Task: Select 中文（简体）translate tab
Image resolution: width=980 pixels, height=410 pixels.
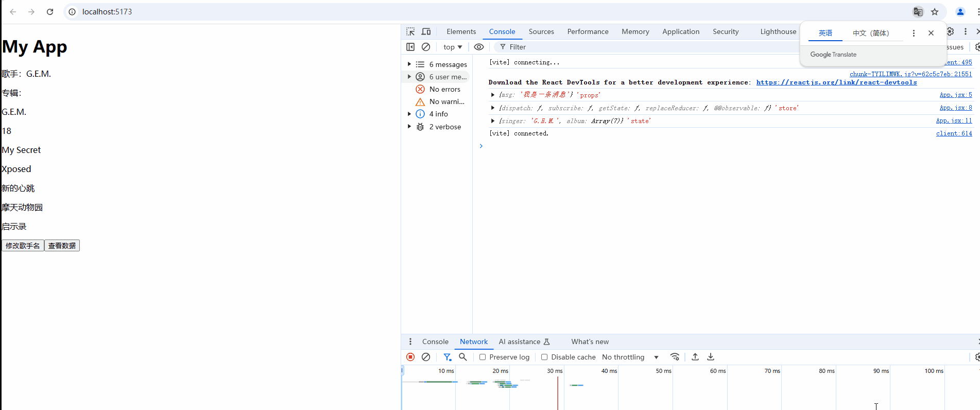Action: coord(871,33)
